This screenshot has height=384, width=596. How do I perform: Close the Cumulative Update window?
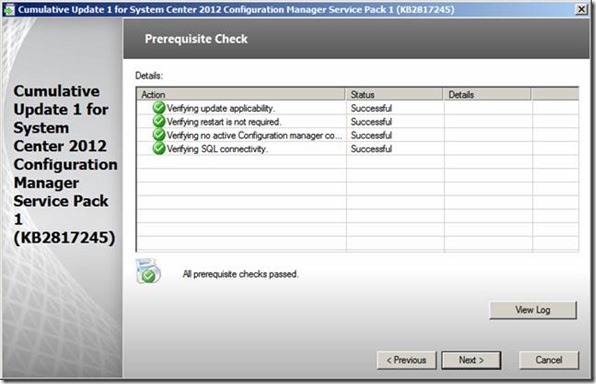(581, 9)
